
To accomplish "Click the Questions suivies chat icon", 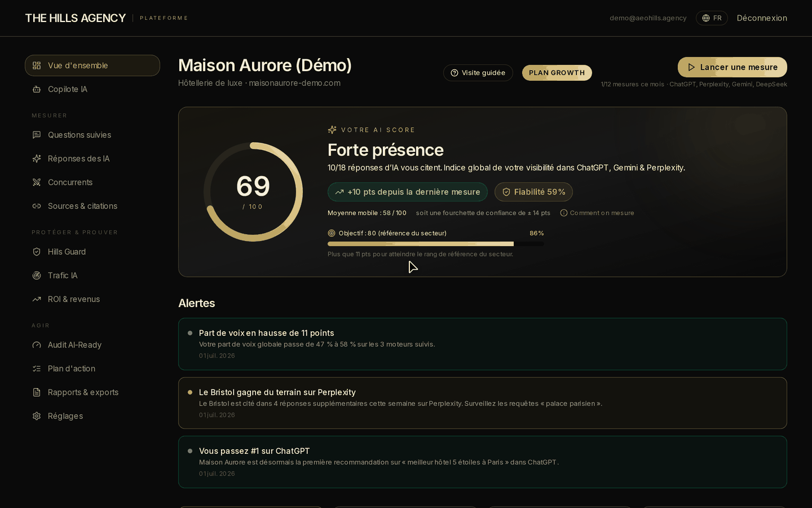I will [x=37, y=135].
